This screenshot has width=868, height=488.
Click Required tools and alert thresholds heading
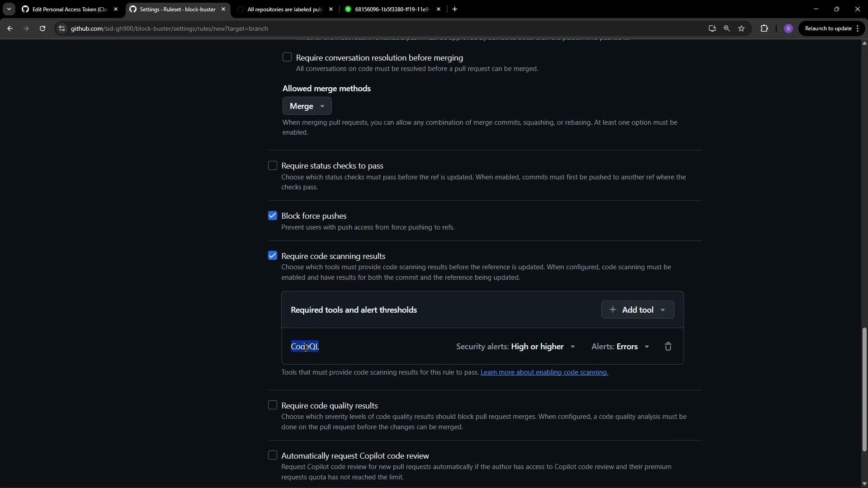[354, 310]
